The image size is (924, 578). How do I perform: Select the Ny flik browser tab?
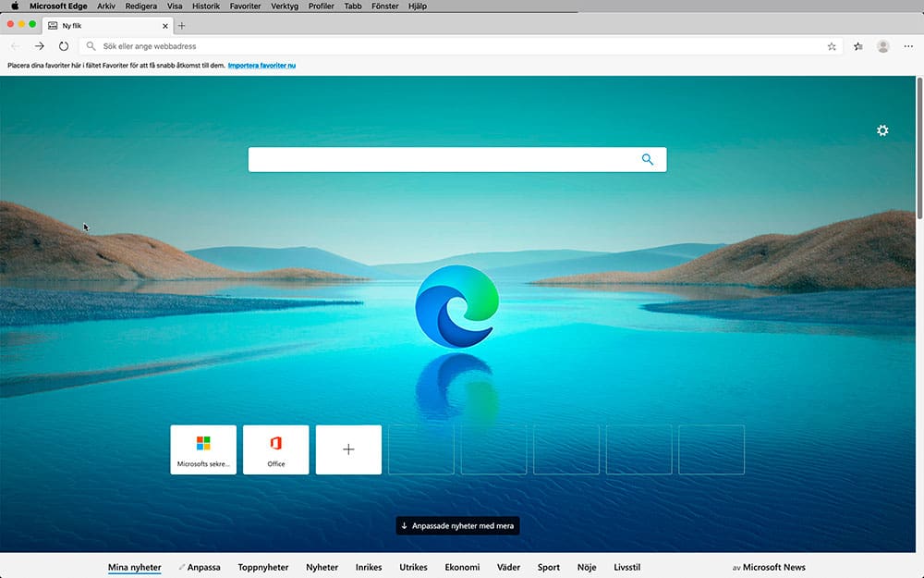coord(106,26)
